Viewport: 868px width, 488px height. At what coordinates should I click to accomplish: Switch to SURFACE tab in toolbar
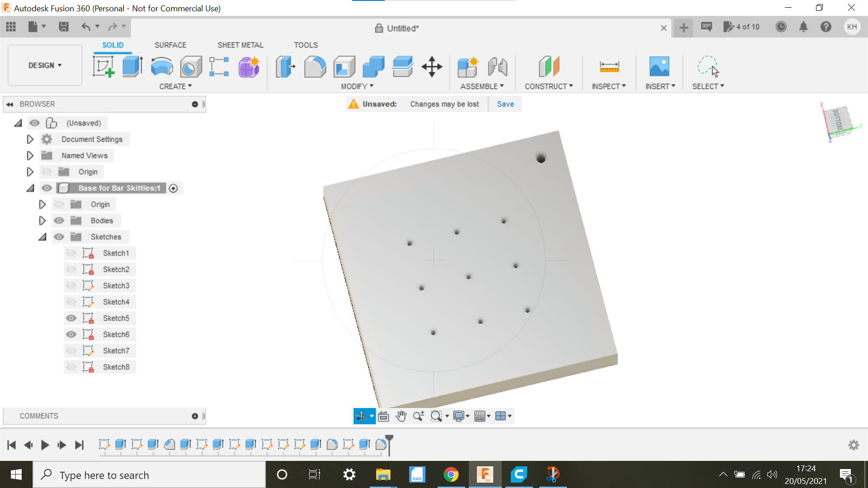[x=170, y=45]
